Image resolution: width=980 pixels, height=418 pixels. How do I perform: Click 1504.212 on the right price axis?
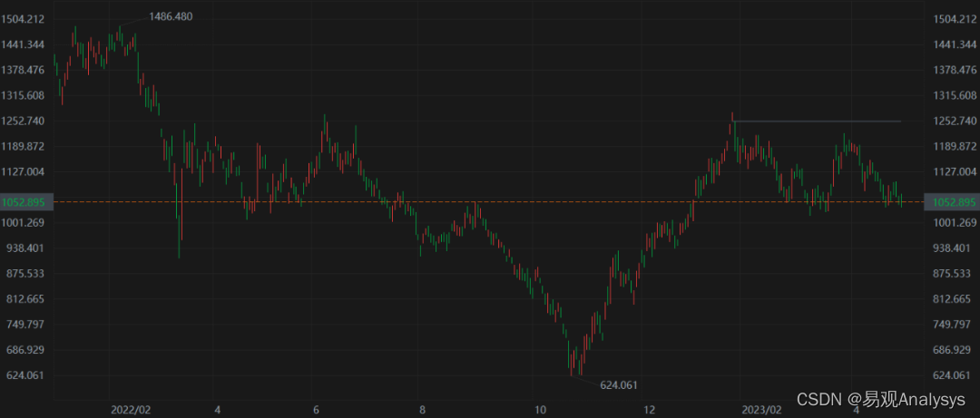pyautogui.click(x=955, y=19)
